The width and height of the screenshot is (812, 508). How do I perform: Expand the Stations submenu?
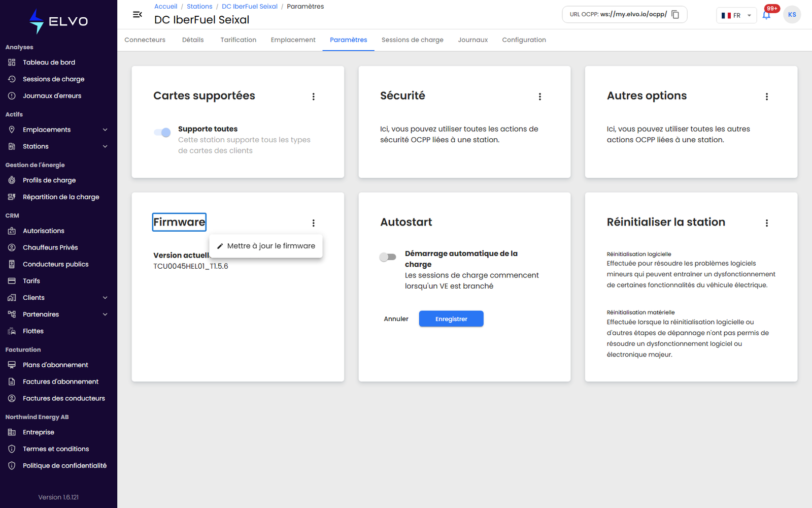pyautogui.click(x=105, y=147)
